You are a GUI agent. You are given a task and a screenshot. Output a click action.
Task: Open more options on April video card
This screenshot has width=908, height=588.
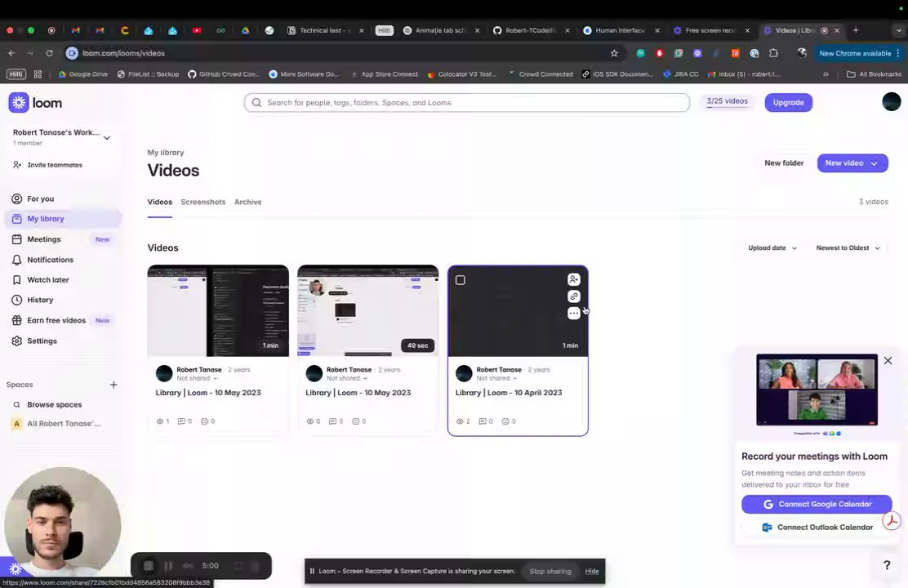(x=573, y=314)
